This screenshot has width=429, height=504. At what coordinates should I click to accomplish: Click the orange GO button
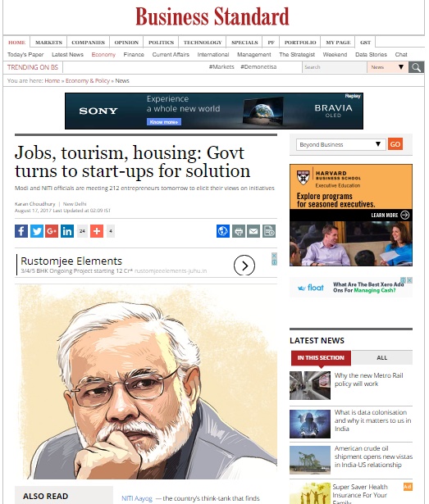[395, 144]
